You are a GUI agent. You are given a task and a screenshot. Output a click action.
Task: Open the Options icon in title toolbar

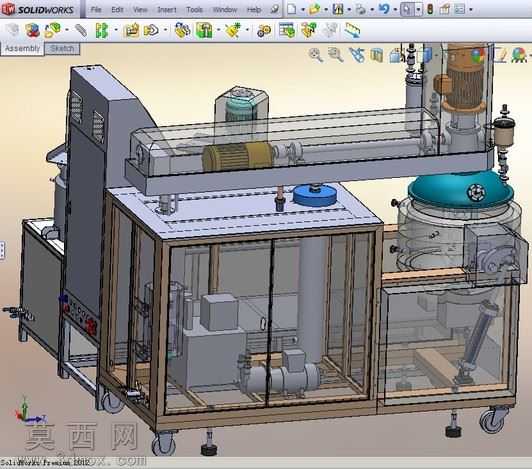[459, 10]
